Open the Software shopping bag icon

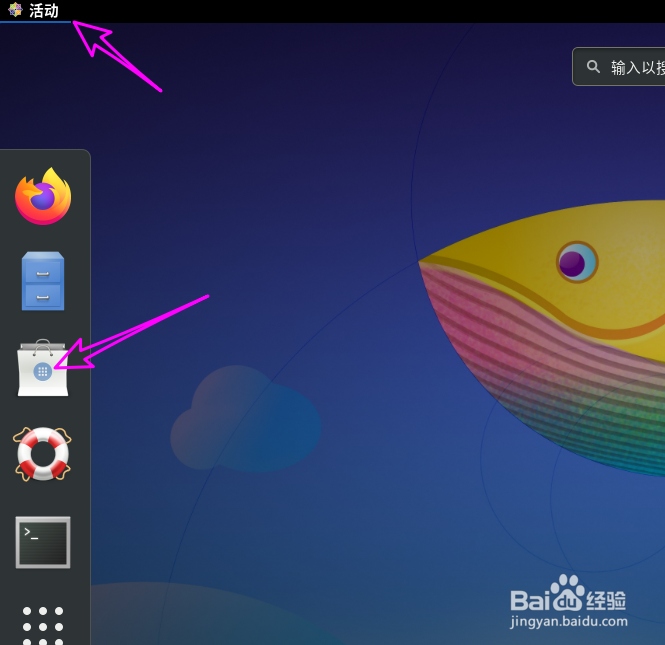click(x=43, y=368)
